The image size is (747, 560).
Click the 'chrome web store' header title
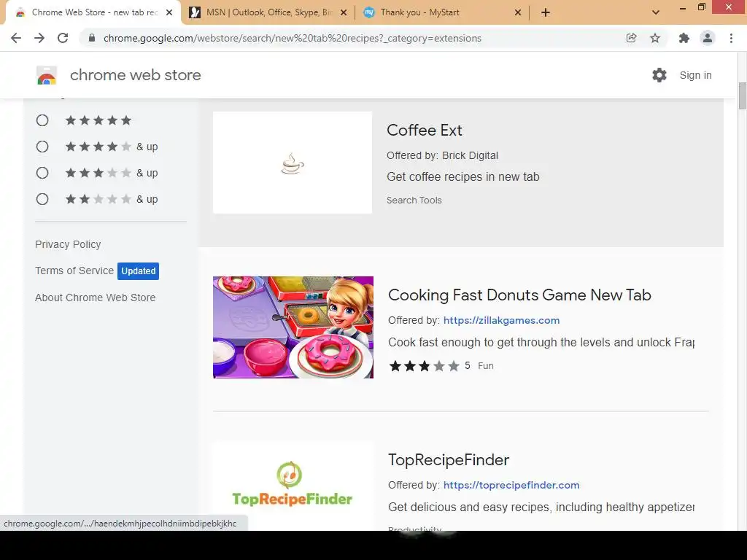click(x=135, y=75)
